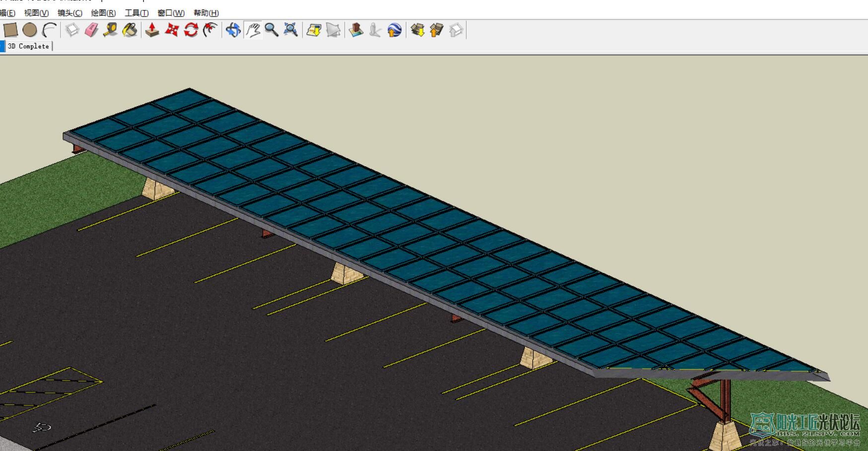Switch to the 3D Complete scene tab
The image size is (868, 451).
click(28, 46)
